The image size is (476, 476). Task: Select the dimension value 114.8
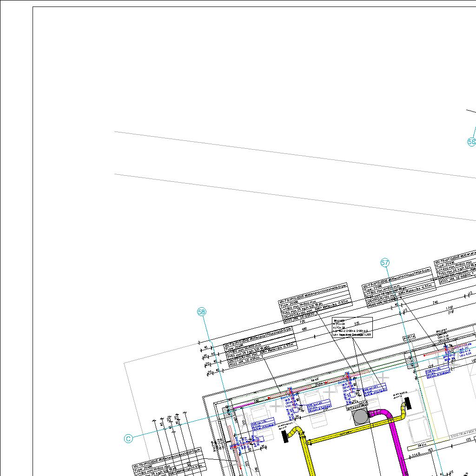click(x=416, y=455)
